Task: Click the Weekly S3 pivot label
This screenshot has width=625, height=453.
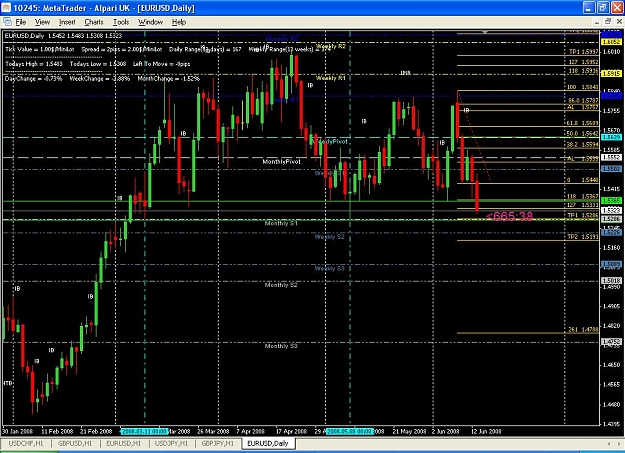Action: click(329, 268)
